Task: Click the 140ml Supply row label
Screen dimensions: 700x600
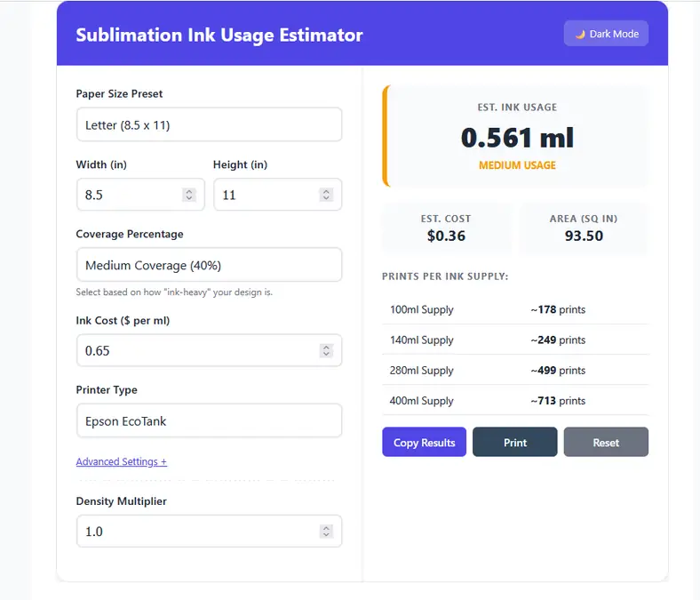Action: pos(421,340)
